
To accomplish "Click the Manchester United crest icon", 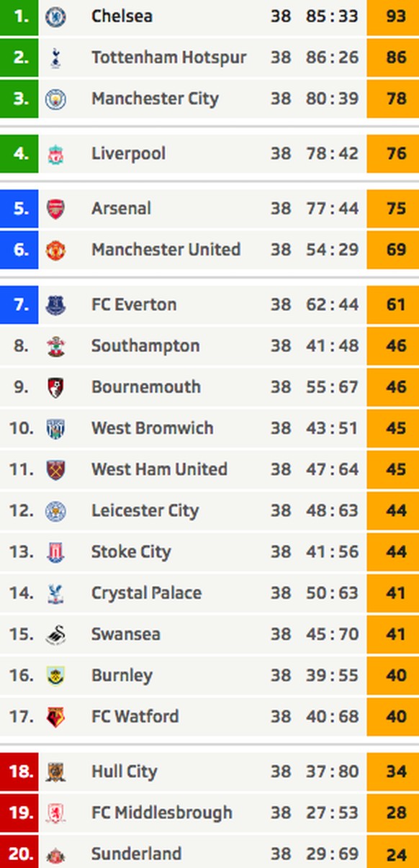I will pyautogui.click(x=55, y=250).
